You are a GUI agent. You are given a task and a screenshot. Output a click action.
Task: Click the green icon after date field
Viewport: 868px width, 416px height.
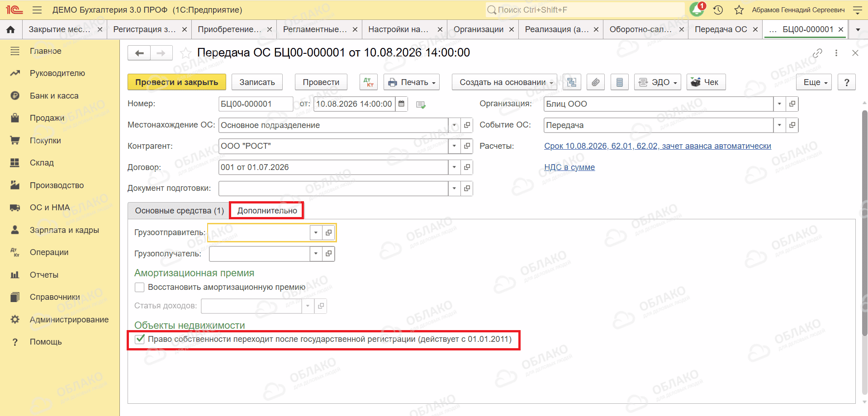click(x=421, y=104)
